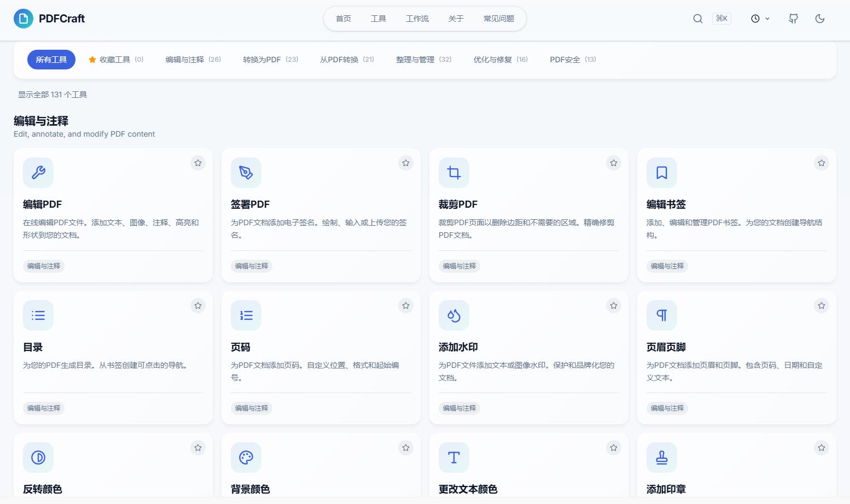This screenshot has height=504, width=850.
Task: Click 编辑与注释 tag on 添加水印 card
Action: point(459,408)
